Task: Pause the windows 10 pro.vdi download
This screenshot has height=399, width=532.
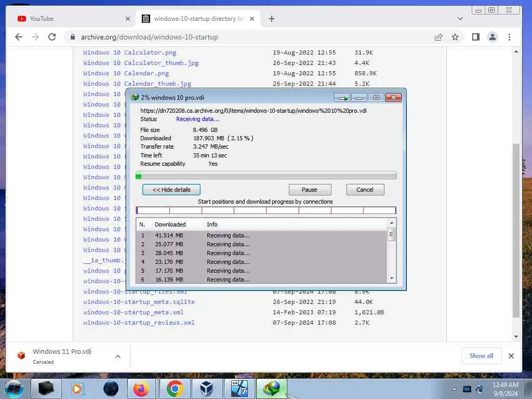Action: click(310, 190)
